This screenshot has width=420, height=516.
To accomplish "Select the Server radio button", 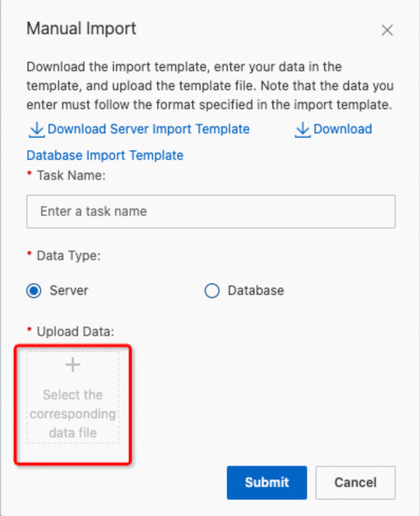I will pos(34,291).
